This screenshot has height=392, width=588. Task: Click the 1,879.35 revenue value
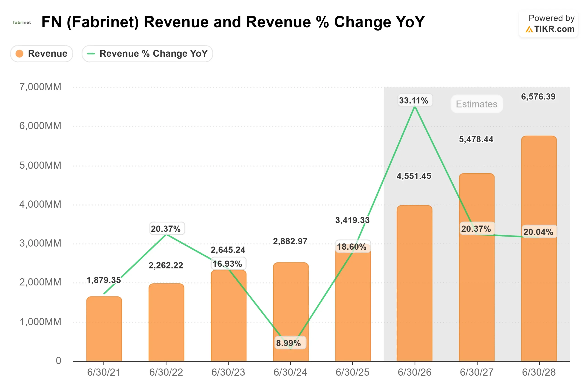tap(104, 280)
